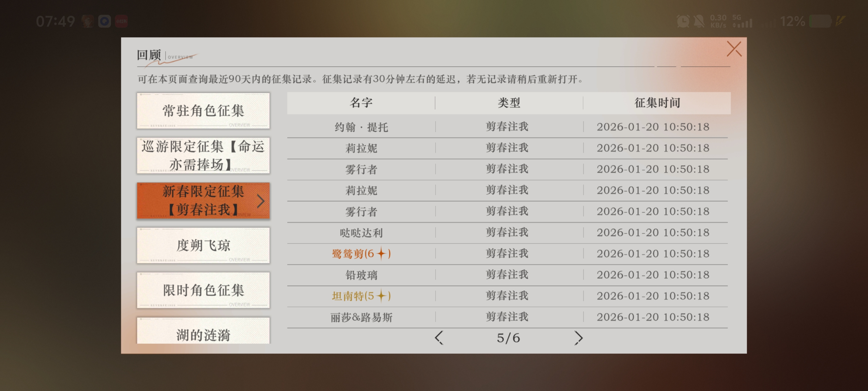Open 限时角色征集 record list

pos(203,290)
